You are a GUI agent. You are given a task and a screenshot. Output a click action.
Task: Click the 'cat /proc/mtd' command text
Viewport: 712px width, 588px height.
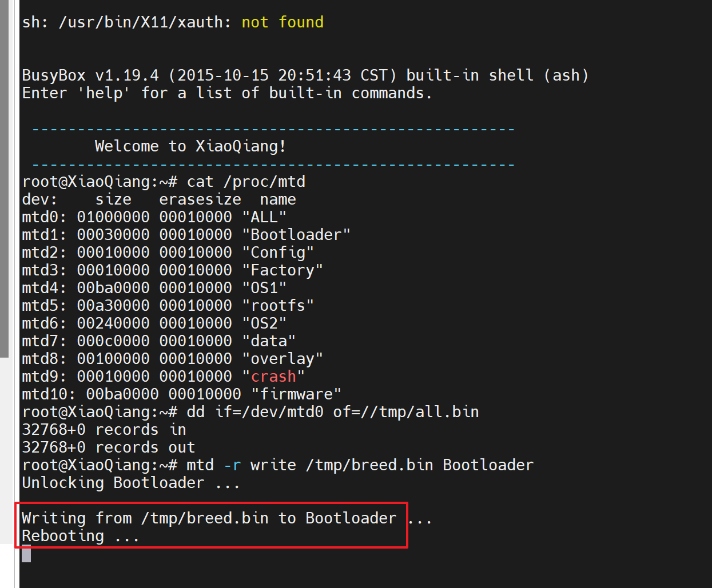pos(246,182)
